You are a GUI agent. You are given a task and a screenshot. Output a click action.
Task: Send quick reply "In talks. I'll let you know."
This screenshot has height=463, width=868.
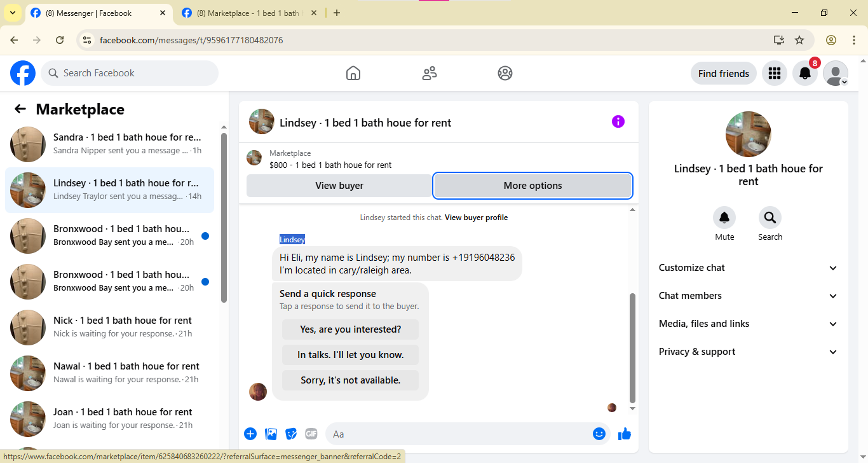click(350, 355)
